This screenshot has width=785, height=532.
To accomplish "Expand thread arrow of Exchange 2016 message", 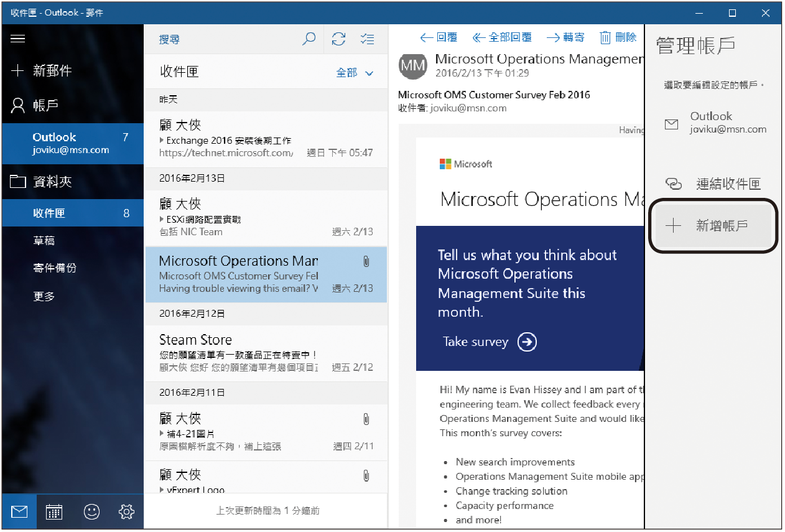I will 162,141.
